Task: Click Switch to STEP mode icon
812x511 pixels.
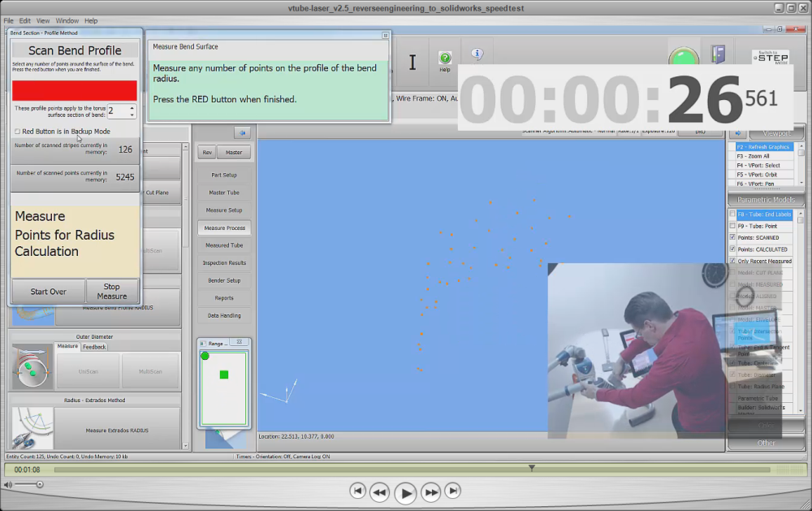Action: click(x=771, y=57)
